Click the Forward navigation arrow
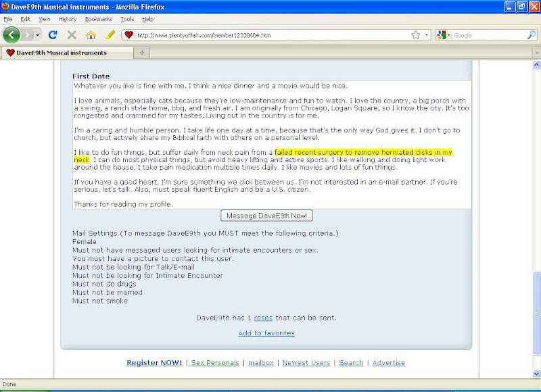Screen dimensions: 541x392 coord(27,35)
